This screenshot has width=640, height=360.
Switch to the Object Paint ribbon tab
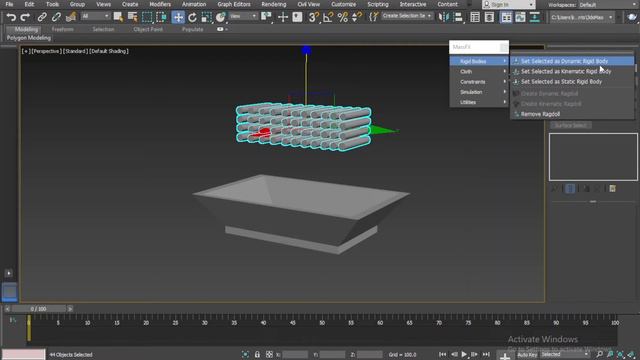click(x=148, y=29)
